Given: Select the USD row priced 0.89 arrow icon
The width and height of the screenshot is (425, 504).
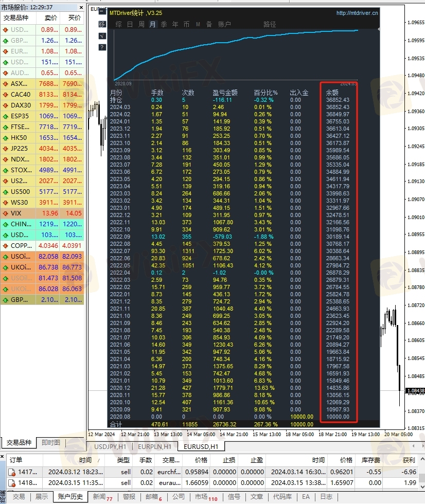Looking at the screenshot, I should (x=6, y=30).
